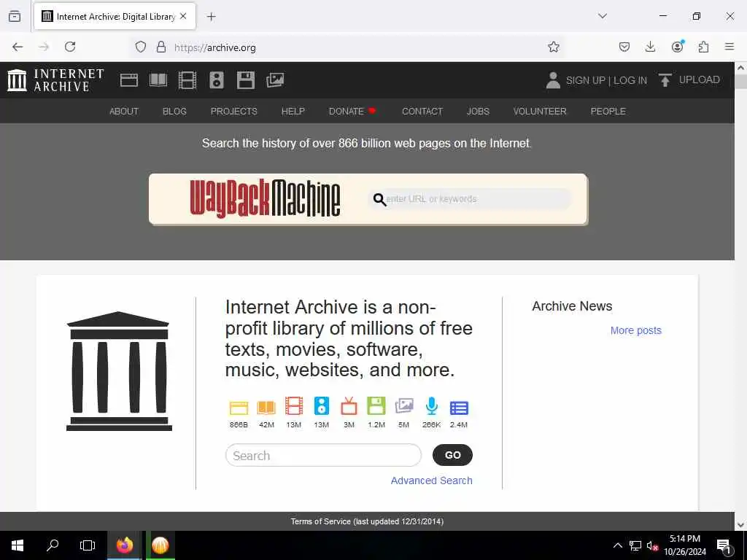
Task: Click SIGN UP link
Action: pyautogui.click(x=586, y=80)
